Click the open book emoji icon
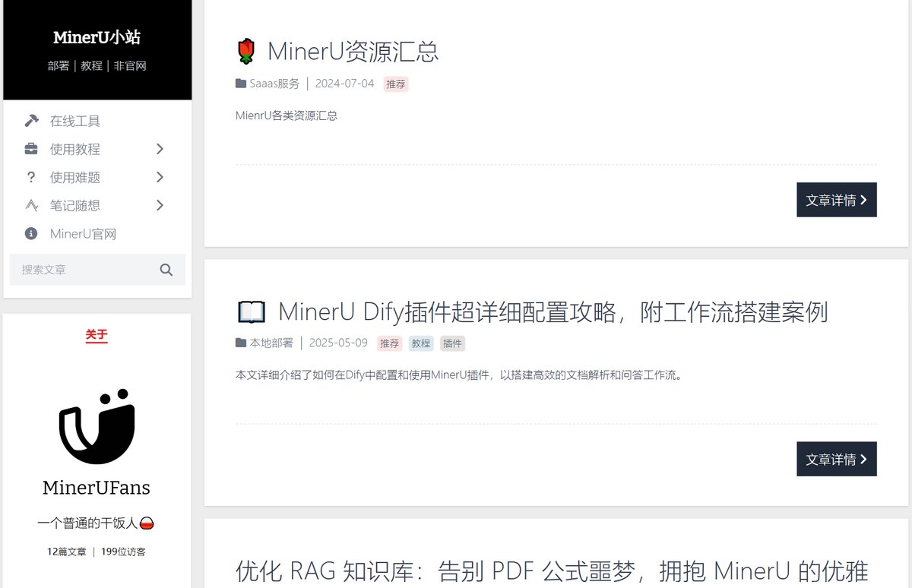This screenshot has width=912, height=588. (x=251, y=311)
